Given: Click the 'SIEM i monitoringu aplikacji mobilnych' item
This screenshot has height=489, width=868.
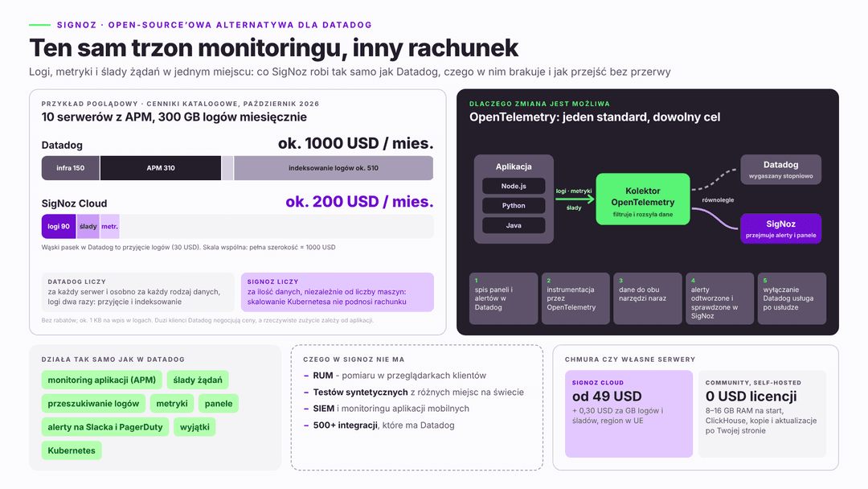Looking at the screenshot, I should 387,409.
